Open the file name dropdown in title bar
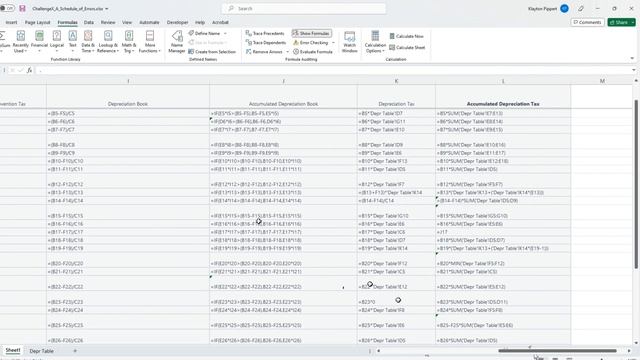The image size is (640, 360). (107, 9)
